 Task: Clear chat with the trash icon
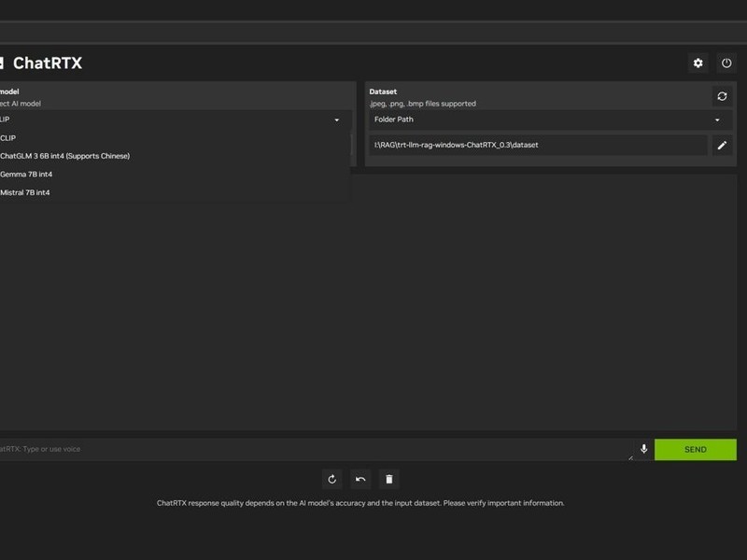click(x=388, y=479)
